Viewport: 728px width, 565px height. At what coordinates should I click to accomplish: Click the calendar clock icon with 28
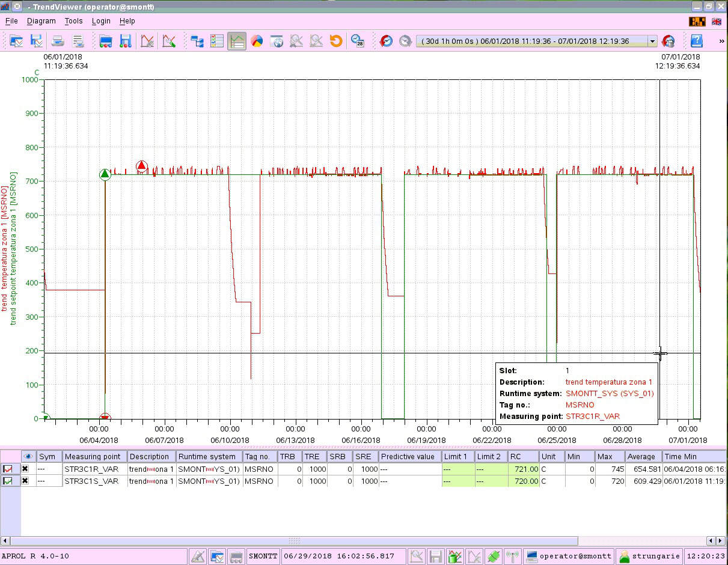coord(358,41)
